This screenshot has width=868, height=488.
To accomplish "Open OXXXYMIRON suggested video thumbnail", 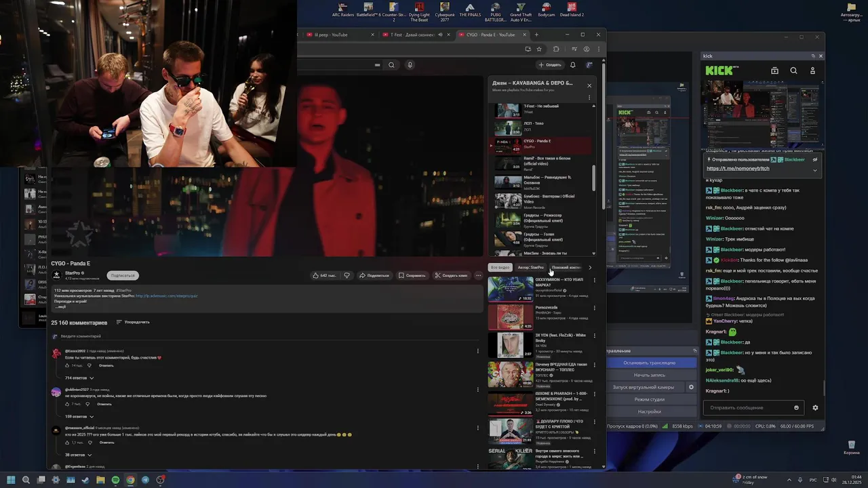I will 511,289.
